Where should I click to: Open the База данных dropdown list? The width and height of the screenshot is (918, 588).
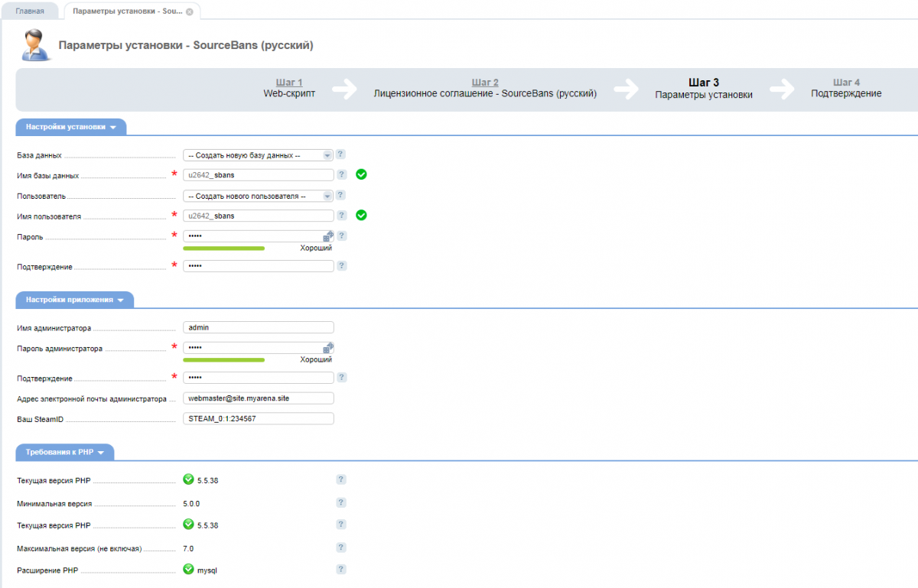pyautogui.click(x=258, y=154)
